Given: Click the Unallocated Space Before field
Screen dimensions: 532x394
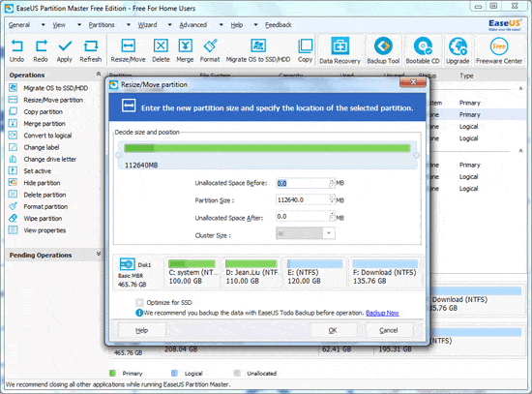Looking at the screenshot, I should pos(303,183).
